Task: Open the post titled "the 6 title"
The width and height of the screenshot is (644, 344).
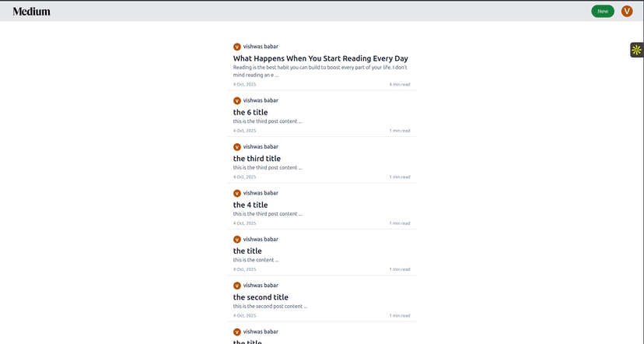Action: point(250,112)
